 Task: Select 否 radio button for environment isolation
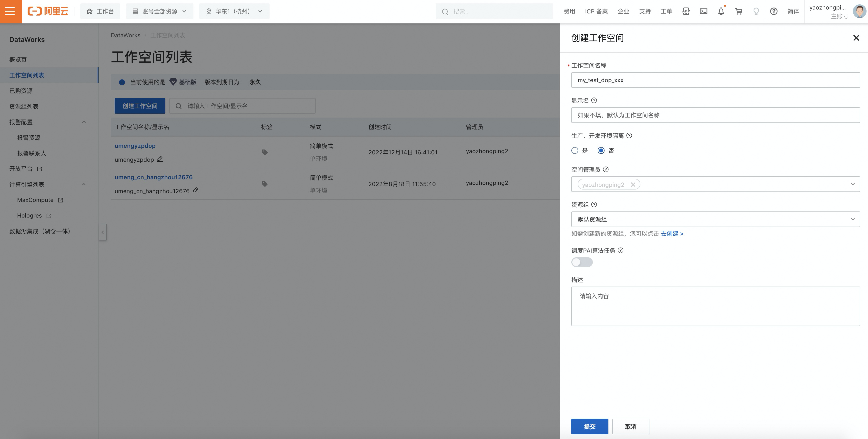pyautogui.click(x=601, y=150)
